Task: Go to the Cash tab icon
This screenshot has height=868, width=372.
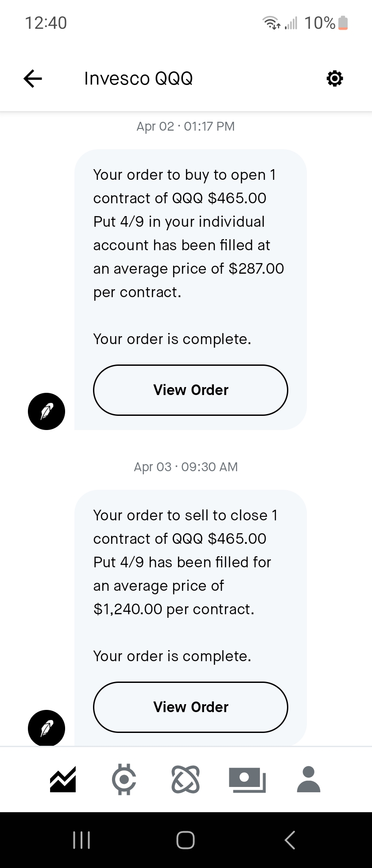Action: pos(247,779)
